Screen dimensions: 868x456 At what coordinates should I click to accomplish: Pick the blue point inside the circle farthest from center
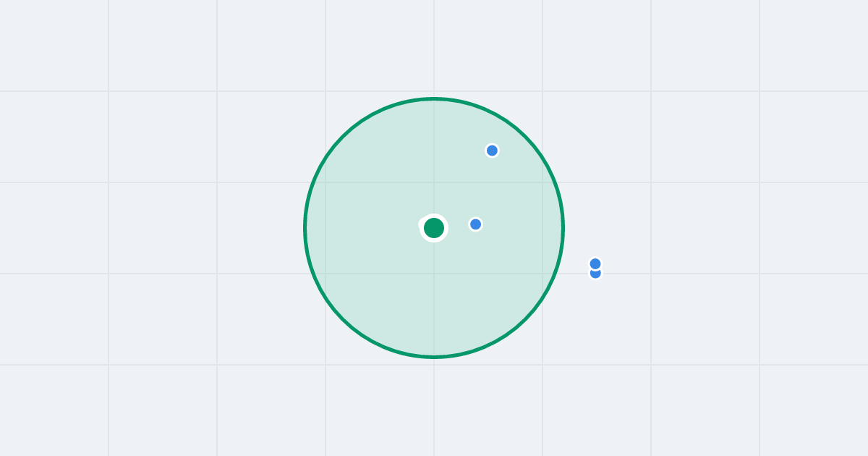coord(492,151)
